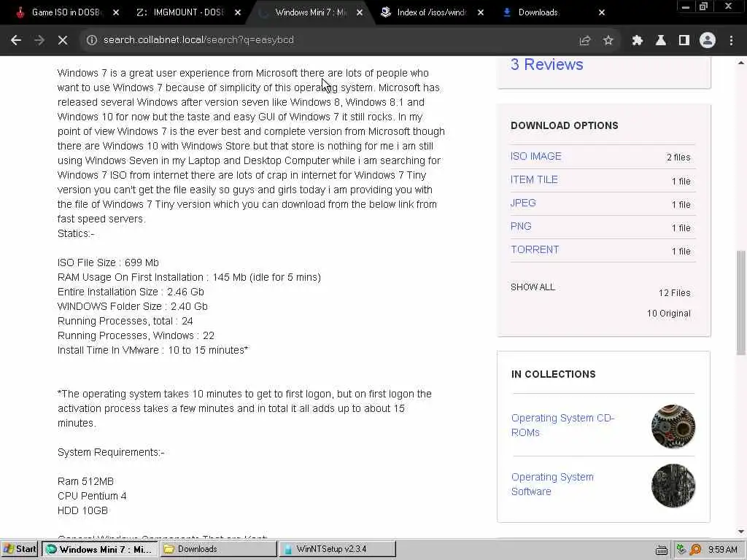
Task: Select Windows Mini 7 taskbar button
Action: pyautogui.click(x=99, y=549)
